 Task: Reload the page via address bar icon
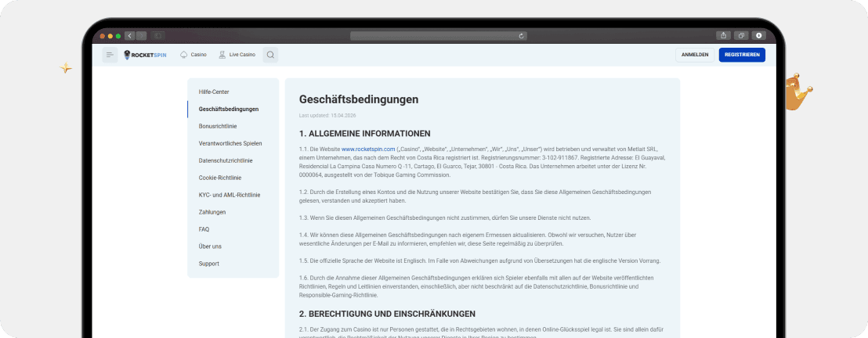coord(521,36)
